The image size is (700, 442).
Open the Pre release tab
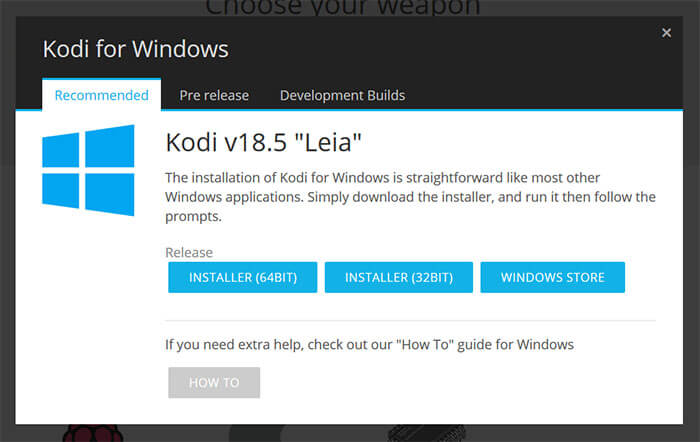(x=214, y=95)
